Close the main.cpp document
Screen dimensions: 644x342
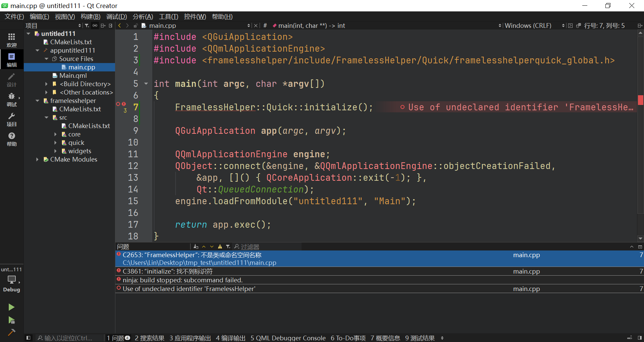[256, 25]
